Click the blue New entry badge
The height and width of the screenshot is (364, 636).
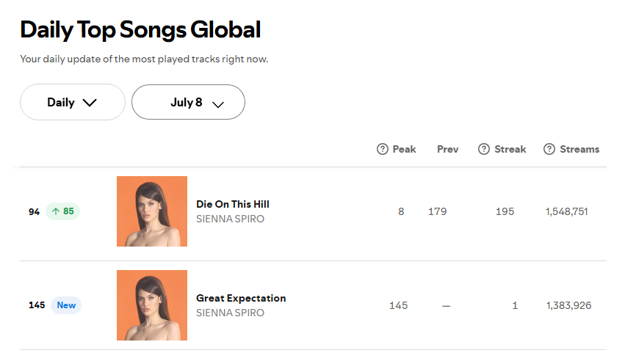(66, 305)
